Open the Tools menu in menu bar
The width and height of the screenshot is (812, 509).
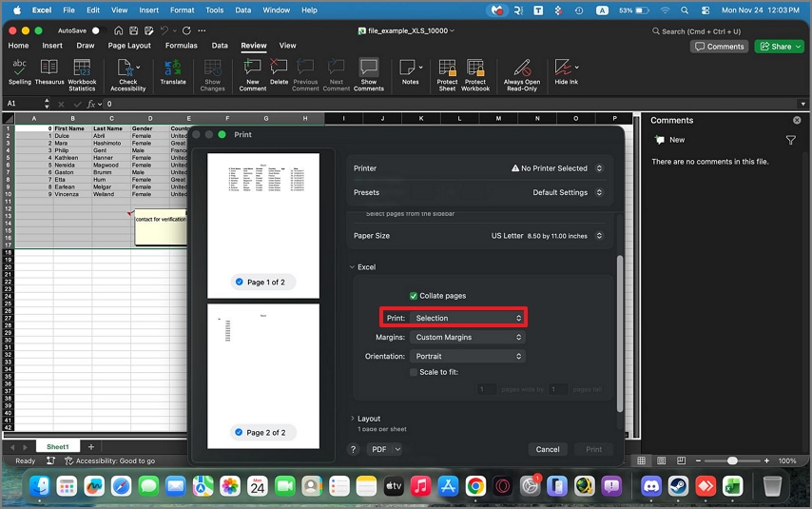click(214, 10)
